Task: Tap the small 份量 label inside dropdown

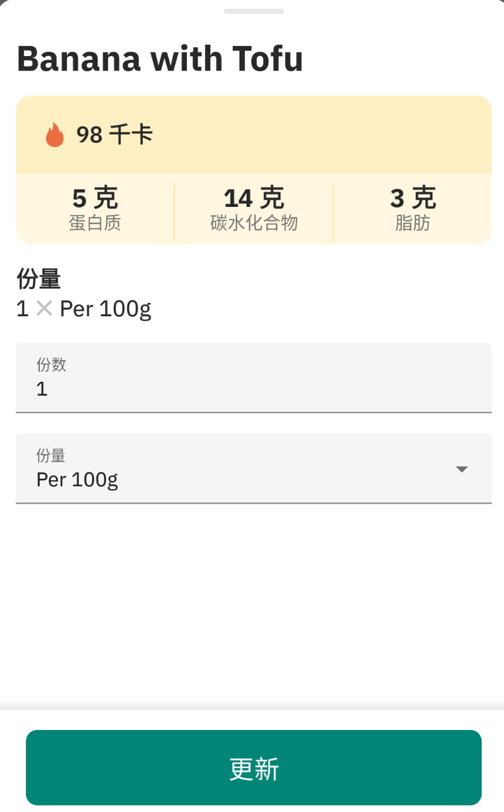Action: point(51,455)
